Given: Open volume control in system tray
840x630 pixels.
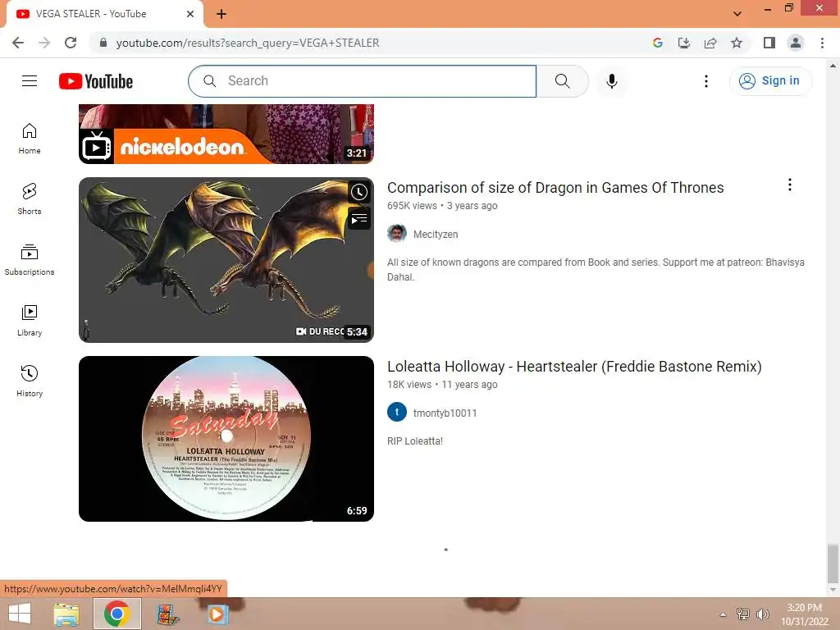Looking at the screenshot, I should [x=763, y=614].
